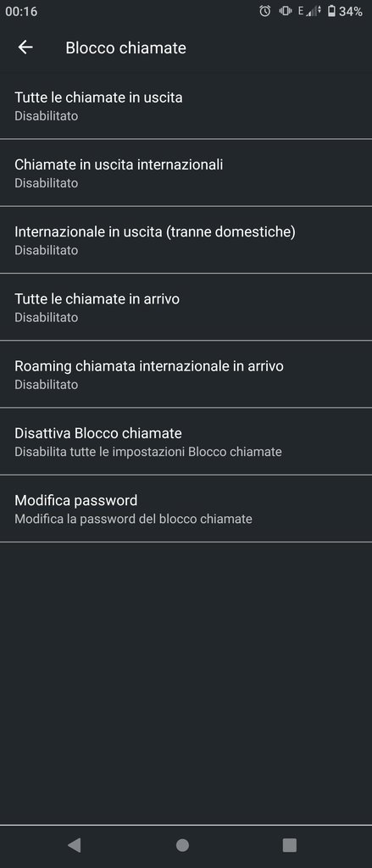Tap the home circle navigation button
Screen dimensions: 372x868
[x=182, y=845]
